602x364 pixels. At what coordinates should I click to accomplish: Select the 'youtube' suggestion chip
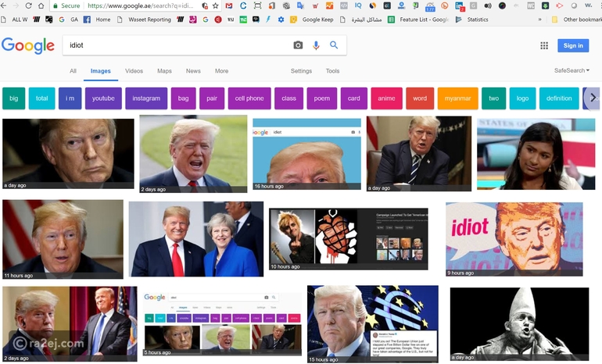coord(103,98)
